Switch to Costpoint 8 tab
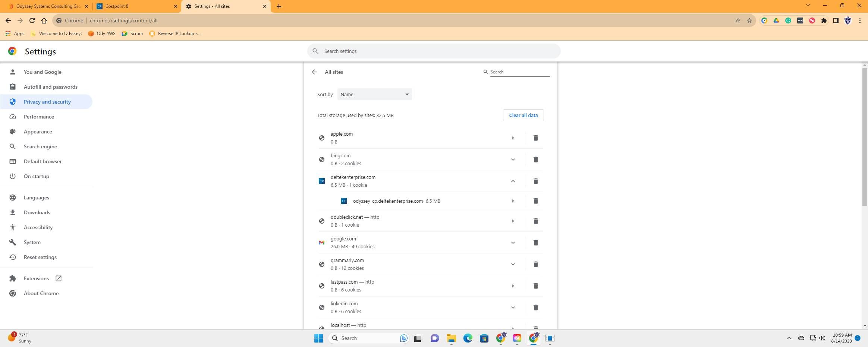Viewport: 868px width, 347px height. pyautogui.click(x=136, y=6)
